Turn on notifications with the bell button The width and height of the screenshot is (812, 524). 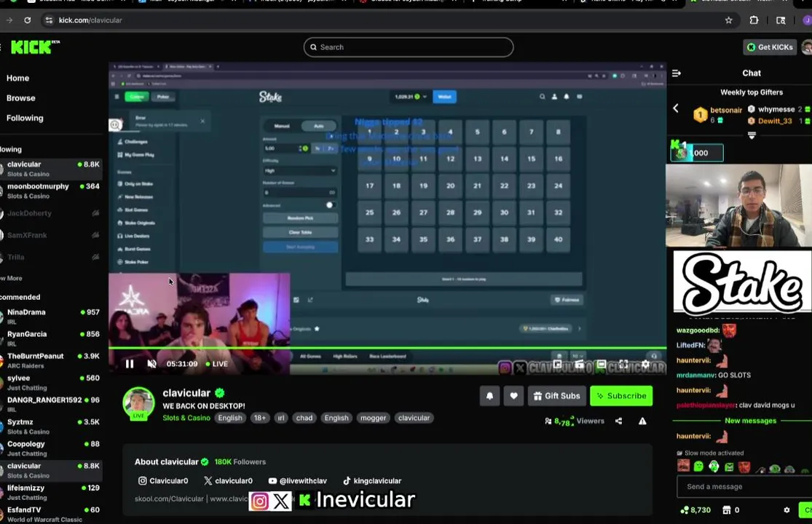(489, 396)
